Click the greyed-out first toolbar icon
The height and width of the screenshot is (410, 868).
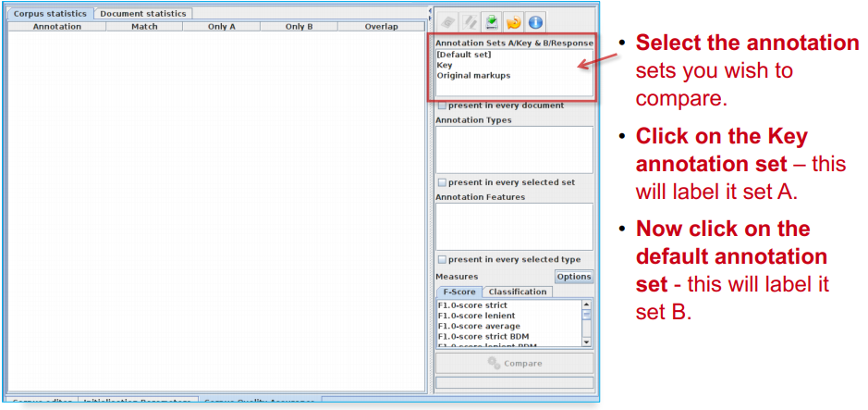click(446, 20)
